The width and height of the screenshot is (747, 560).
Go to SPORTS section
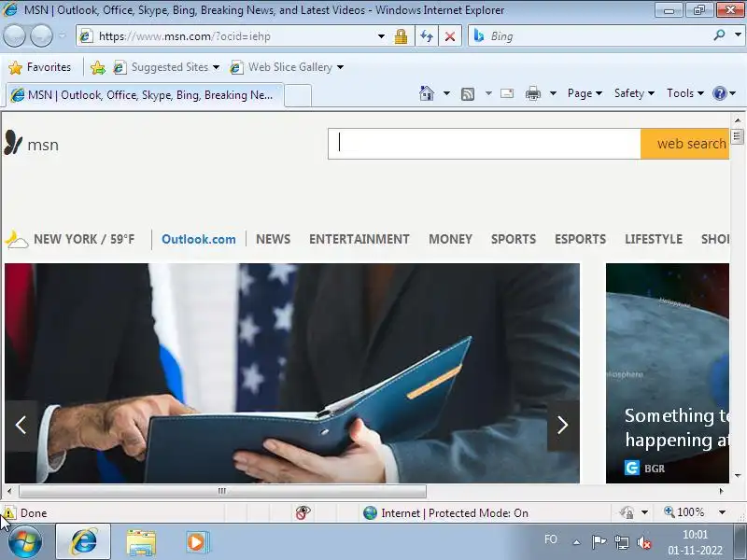coord(514,239)
